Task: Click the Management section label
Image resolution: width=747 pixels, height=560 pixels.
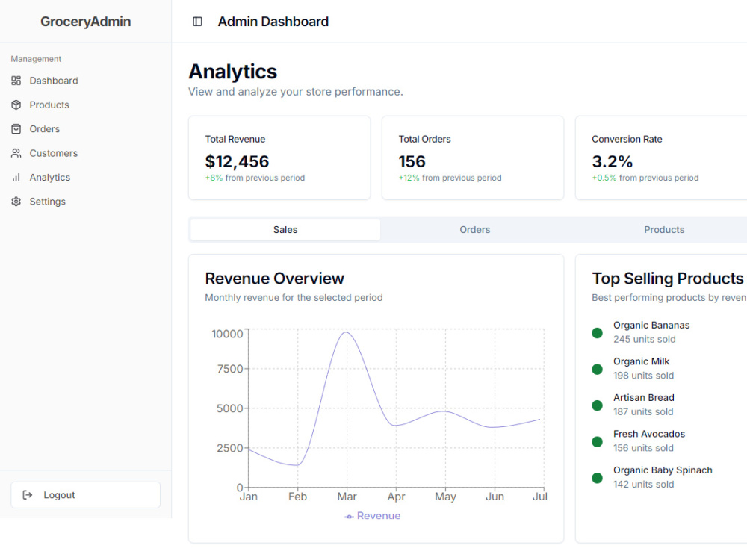Action: [x=36, y=59]
